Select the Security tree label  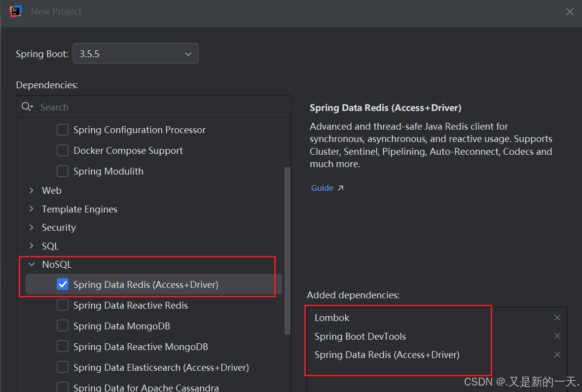59,227
